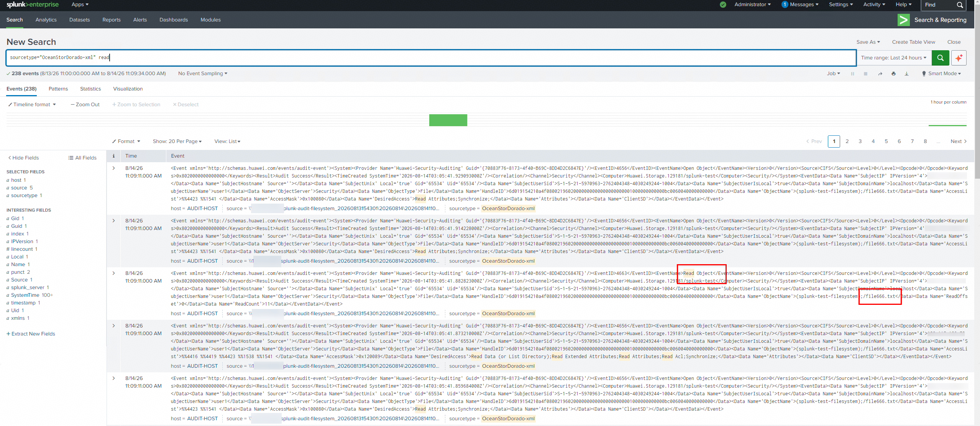The image size is (980, 426).
Task: Click the info column header icon
Action: [x=113, y=156]
